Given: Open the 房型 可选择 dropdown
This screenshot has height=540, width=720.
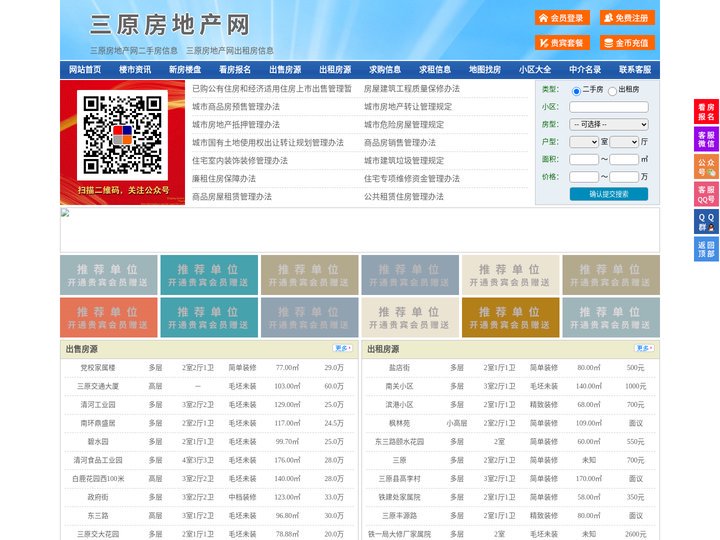Looking at the screenshot, I should pos(609,124).
